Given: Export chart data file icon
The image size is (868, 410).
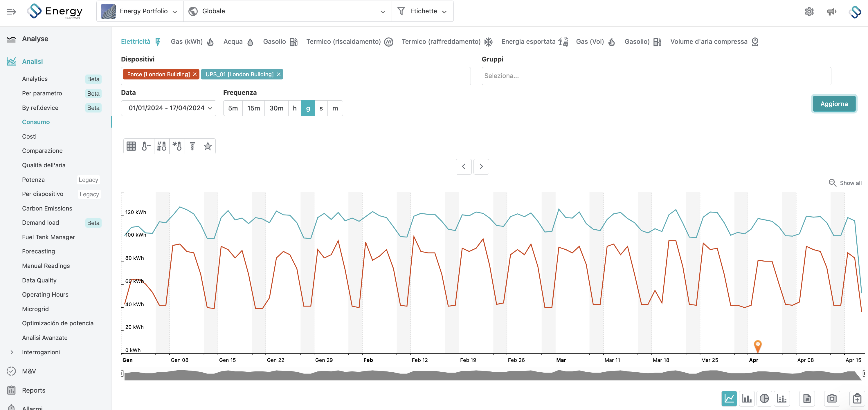Looking at the screenshot, I should point(807,399).
